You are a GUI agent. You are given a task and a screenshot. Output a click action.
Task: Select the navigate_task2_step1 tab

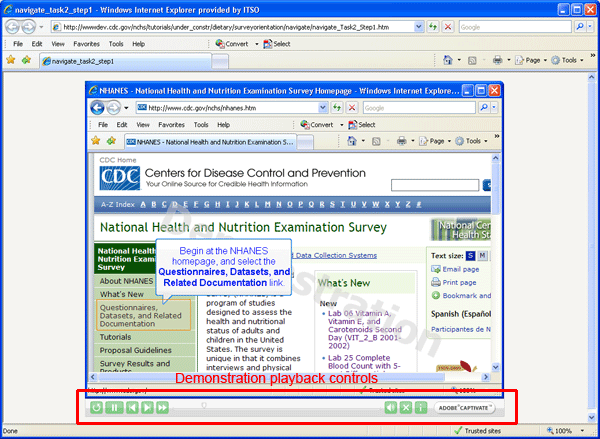125,61
